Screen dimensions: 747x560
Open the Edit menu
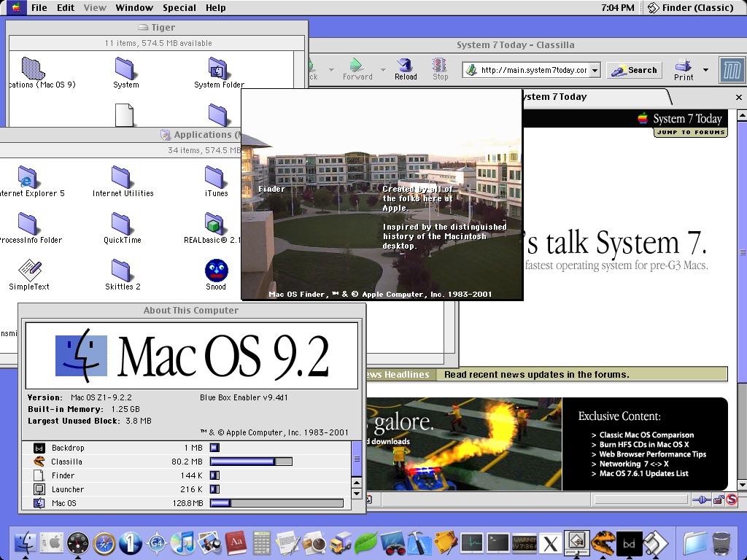(x=66, y=7)
